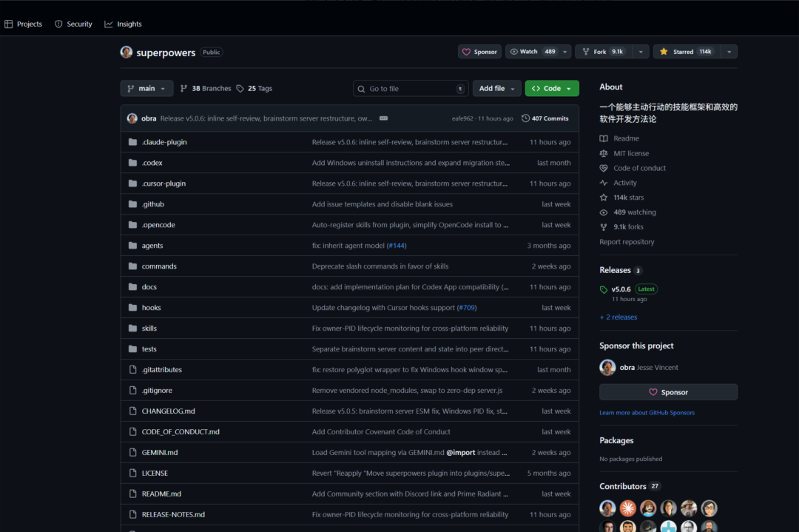Click folder icon next to commands

132,266
